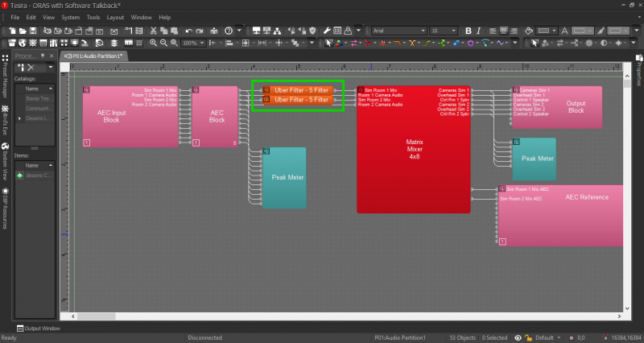This screenshot has height=343, width=644.
Task: Open the View menu
Action: [48, 17]
